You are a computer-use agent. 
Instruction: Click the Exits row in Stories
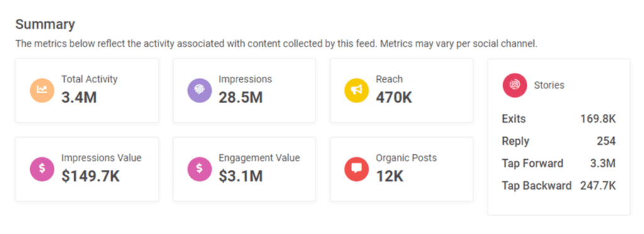(558, 119)
